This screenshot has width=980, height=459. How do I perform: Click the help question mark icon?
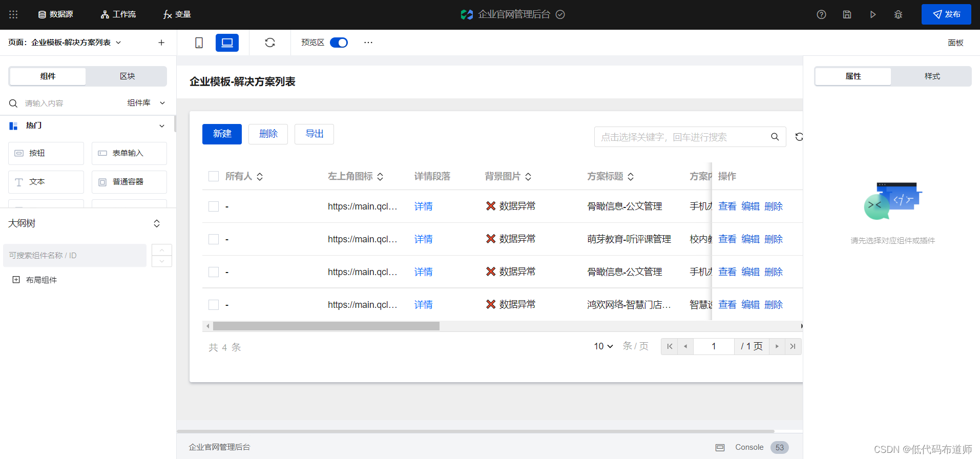click(x=821, y=14)
